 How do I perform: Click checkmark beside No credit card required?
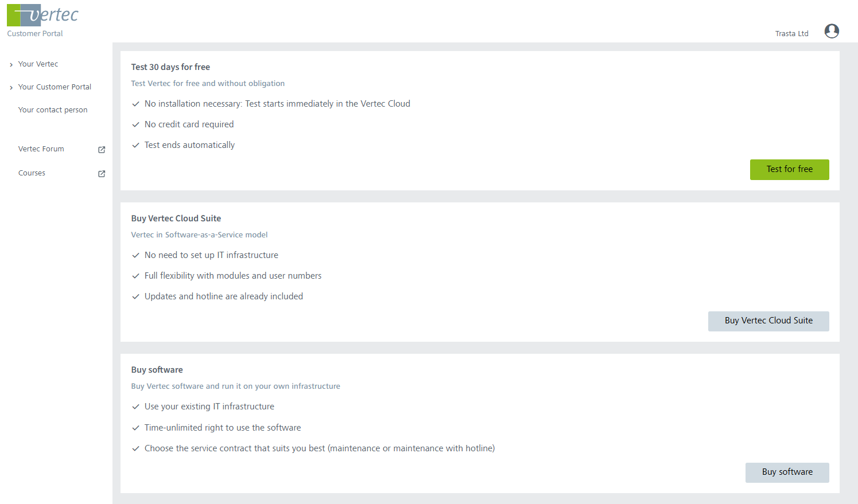tap(136, 124)
